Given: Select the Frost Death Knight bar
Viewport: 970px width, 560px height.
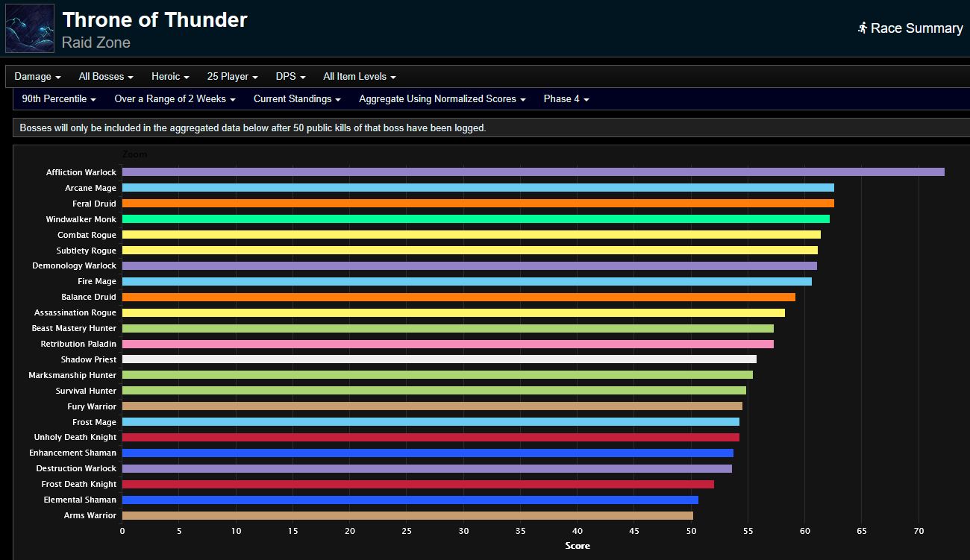Looking at the screenshot, I should 418,485.
